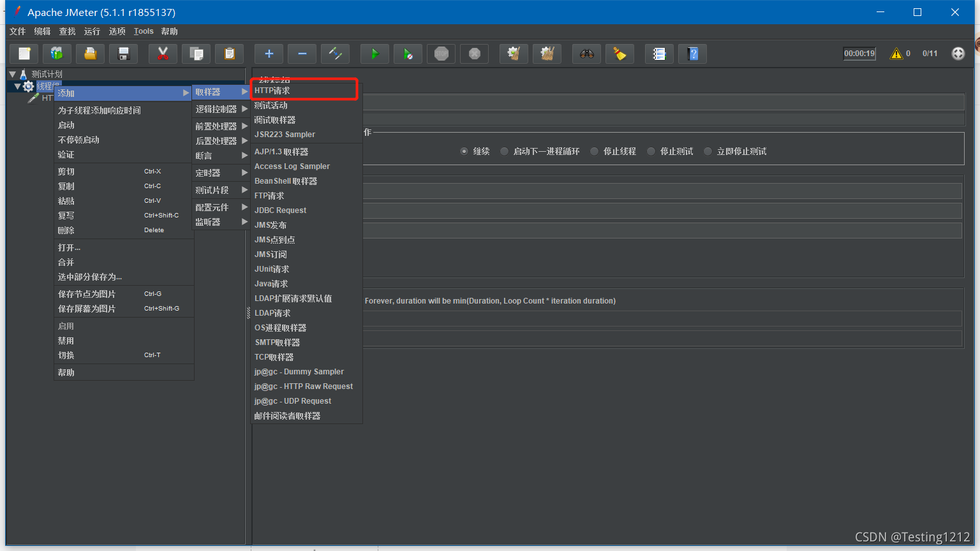Image resolution: width=980 pixels, height=551 pixels.
Task: Click the Reset Search brush icon
Action: tap(620, 54)
